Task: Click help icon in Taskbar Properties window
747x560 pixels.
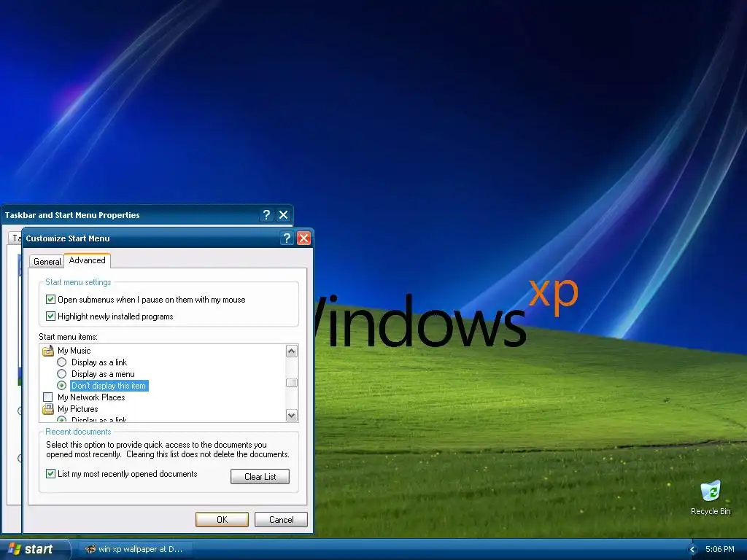Action: tap(266, 215)
